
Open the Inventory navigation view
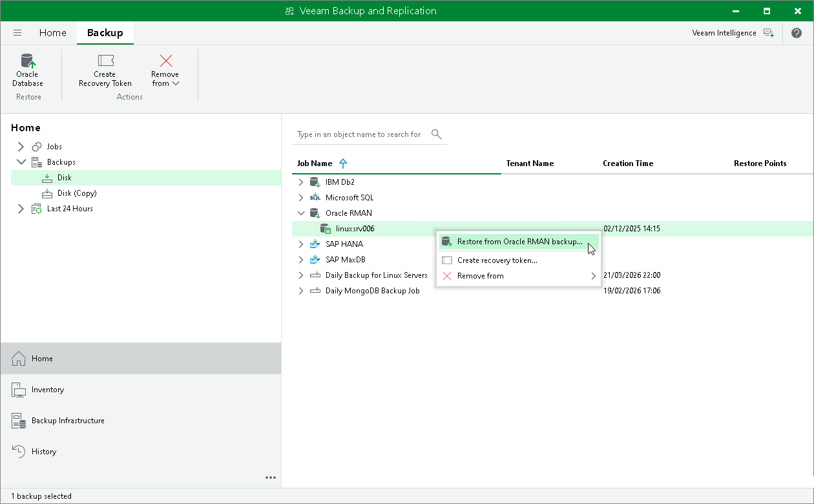point(141,390)
